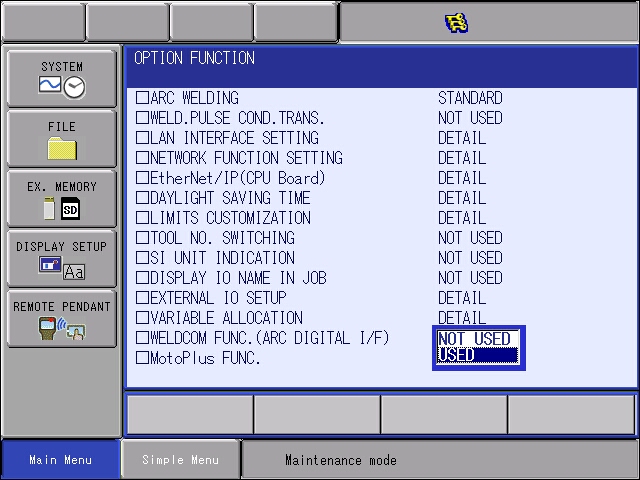The image size is (640, 480).
Task: Tick the EXTERNAL IO SETUP checkbox
Action: coord(142,298)
